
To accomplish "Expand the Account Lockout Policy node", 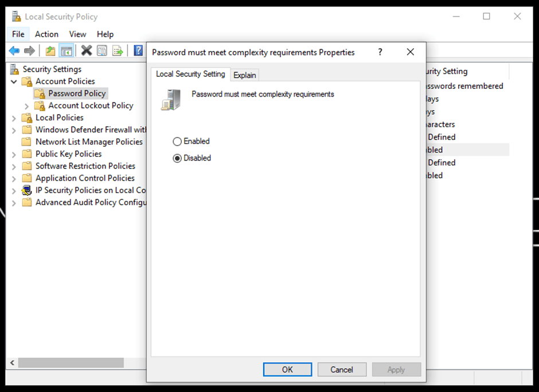I will 26,105.
